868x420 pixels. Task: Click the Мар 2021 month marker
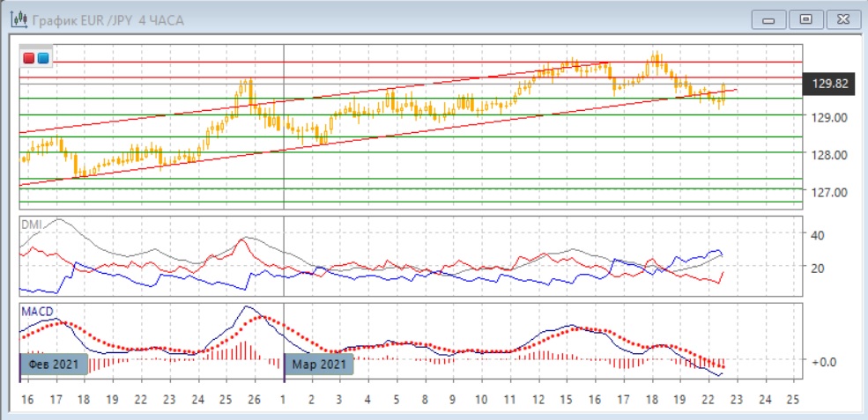click(318, 365)
